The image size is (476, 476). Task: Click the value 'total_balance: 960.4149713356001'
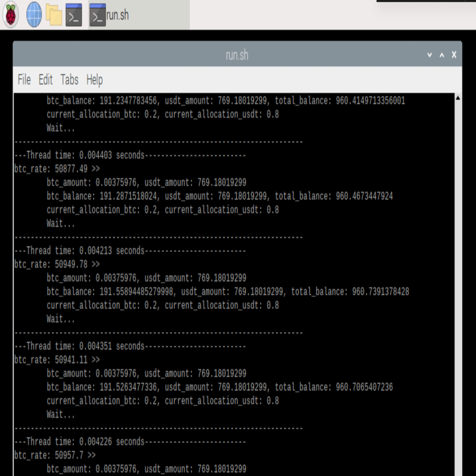[340, 101]
